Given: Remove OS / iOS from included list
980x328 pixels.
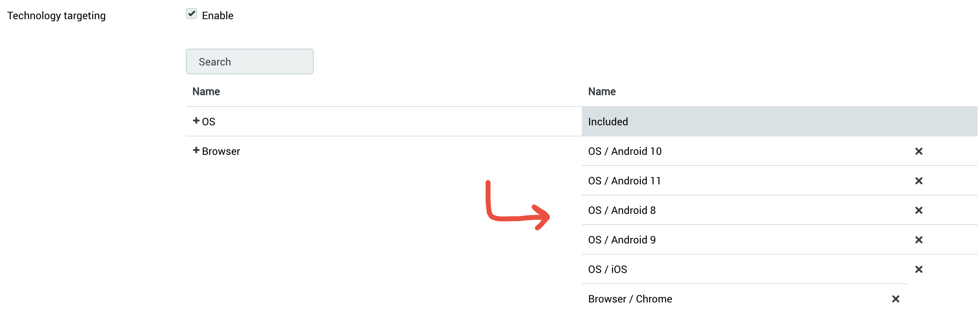Looking at the screenshot, I should point(919,269).
